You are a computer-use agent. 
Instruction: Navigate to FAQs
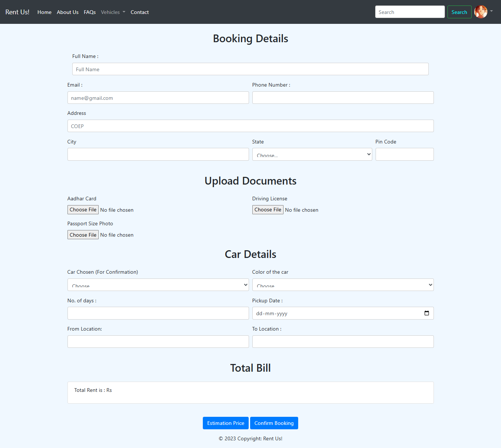tap(89, 12)
